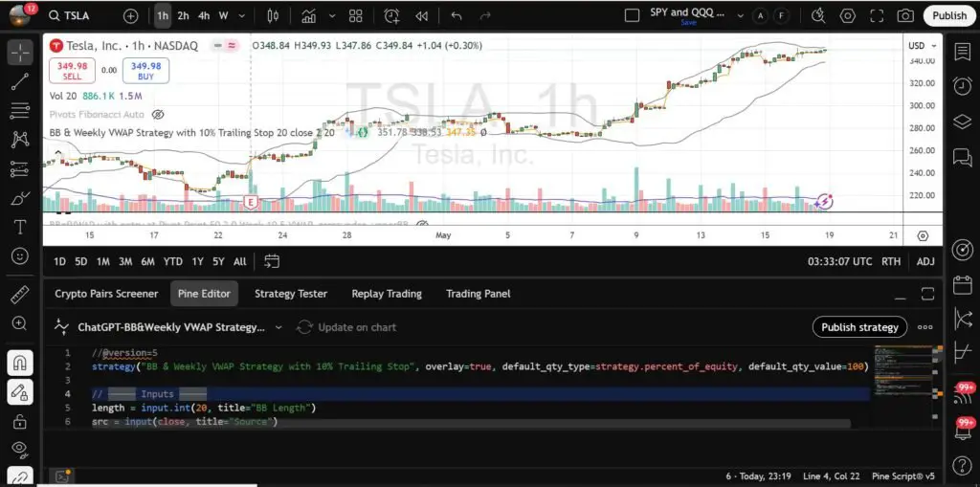Expand the favorite indicators dropdown arrow
Screen dimensions: 980x487
point(332,16)
